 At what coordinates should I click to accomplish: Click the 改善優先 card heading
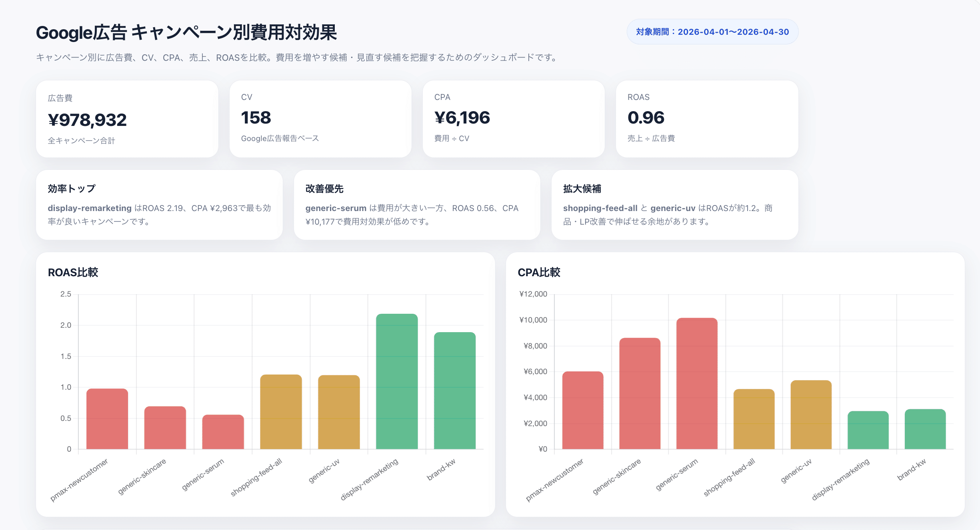point(324,189)
